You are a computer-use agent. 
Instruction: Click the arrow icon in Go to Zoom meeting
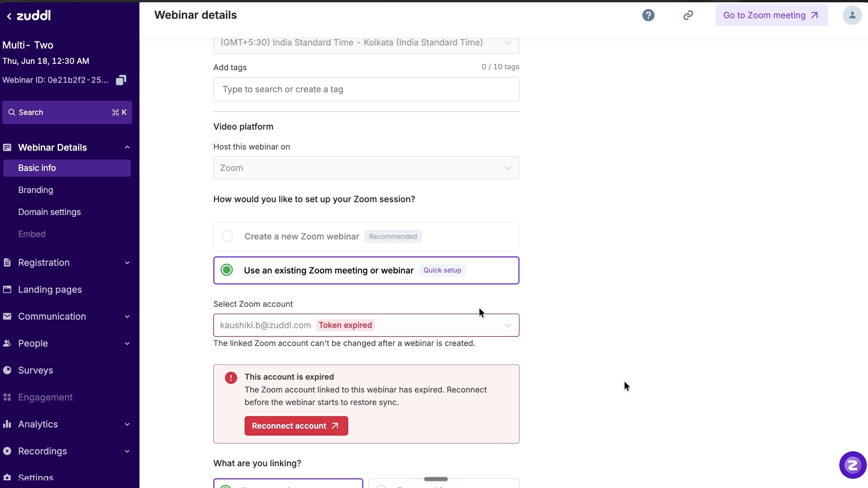point(814,15)
